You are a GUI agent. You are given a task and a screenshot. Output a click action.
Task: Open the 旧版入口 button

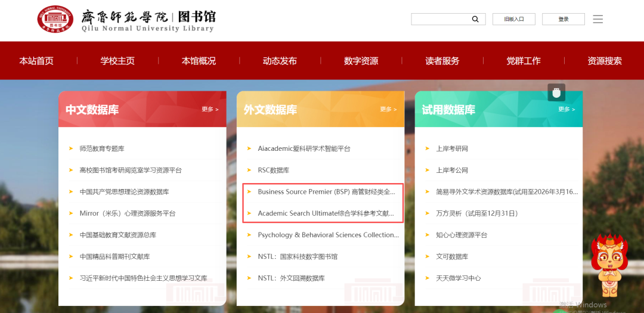(x=514, y=19)
